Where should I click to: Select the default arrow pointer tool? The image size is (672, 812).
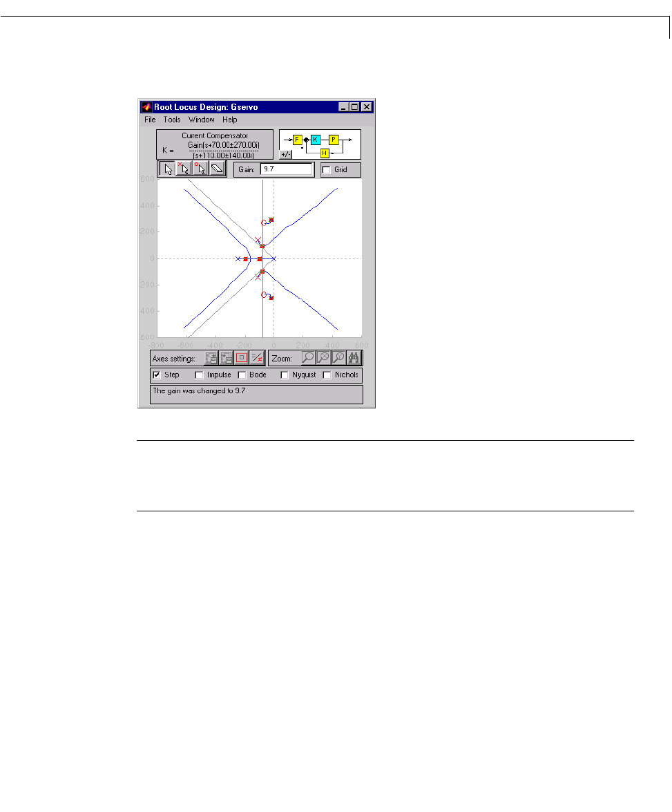[168, 169]
